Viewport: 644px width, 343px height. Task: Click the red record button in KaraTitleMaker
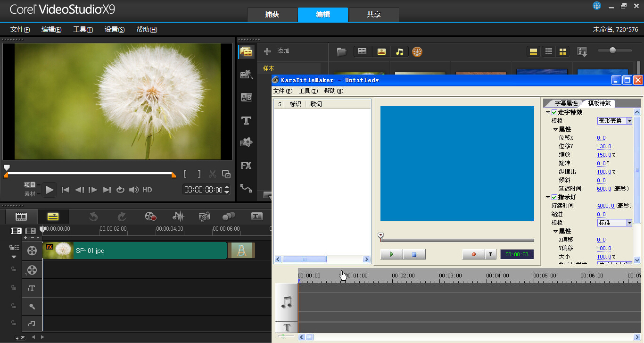[474, 254]
